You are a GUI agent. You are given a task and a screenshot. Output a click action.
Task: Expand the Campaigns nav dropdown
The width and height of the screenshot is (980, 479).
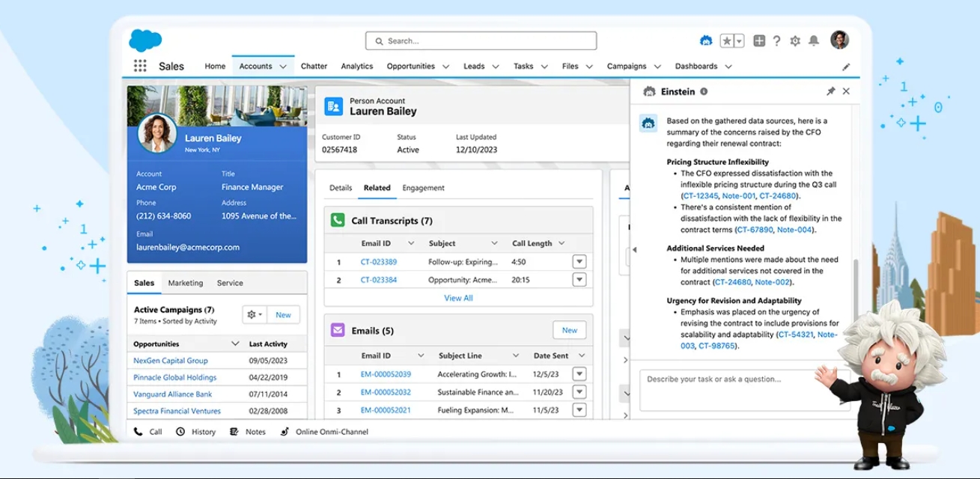click(x=657, y=67)
